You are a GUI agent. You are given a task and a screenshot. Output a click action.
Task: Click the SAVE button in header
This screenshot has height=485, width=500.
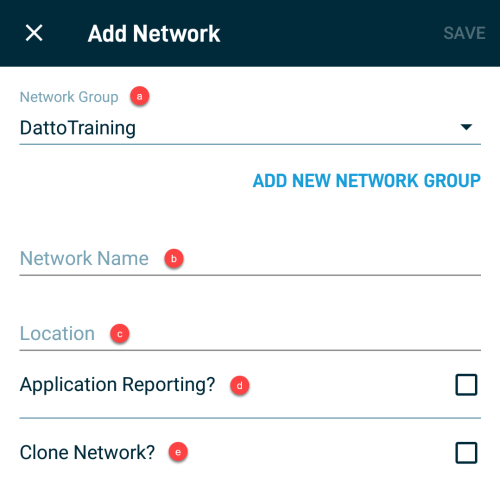464,33
